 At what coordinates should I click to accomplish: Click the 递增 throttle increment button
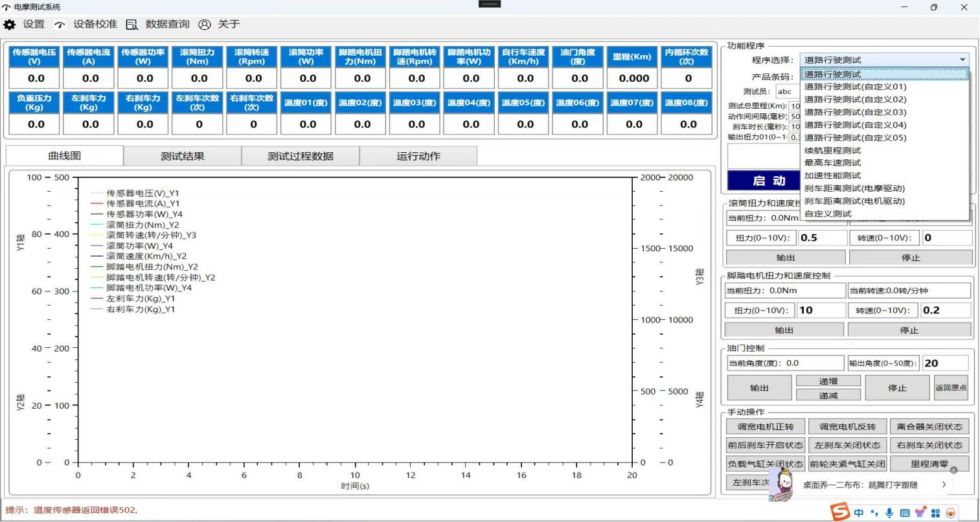pyautogui.click(x=828, y=381)
